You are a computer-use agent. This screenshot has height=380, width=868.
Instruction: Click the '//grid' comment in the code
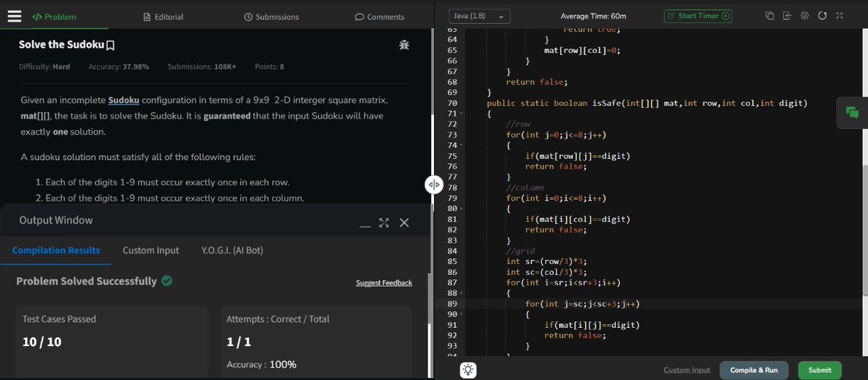click(520, 251)
